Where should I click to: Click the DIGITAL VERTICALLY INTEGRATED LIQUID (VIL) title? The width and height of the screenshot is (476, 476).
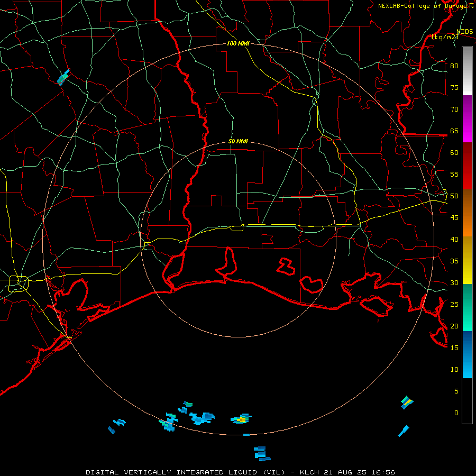(x=186, y=472)
